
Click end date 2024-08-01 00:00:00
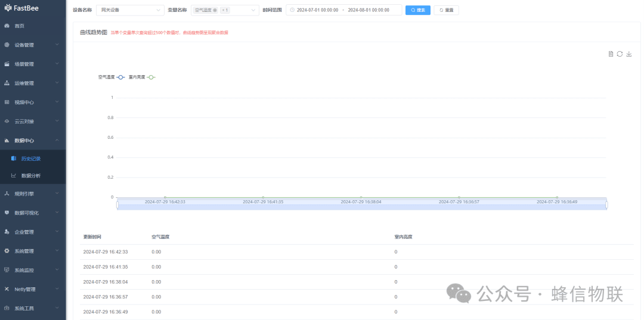click(x=369, y=10)
